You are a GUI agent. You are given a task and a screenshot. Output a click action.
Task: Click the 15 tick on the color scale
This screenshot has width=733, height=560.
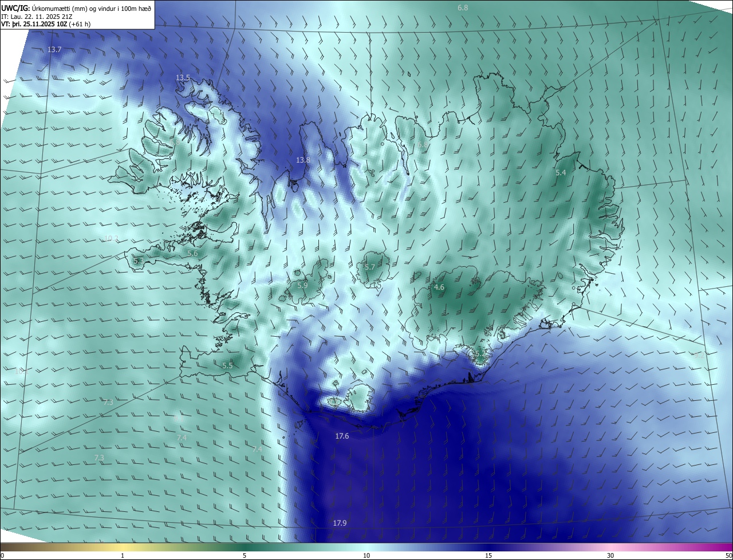coord(488,556)
